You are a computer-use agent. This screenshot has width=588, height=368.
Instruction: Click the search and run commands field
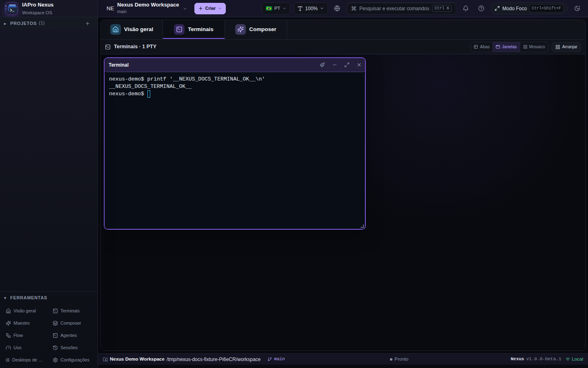401,9
